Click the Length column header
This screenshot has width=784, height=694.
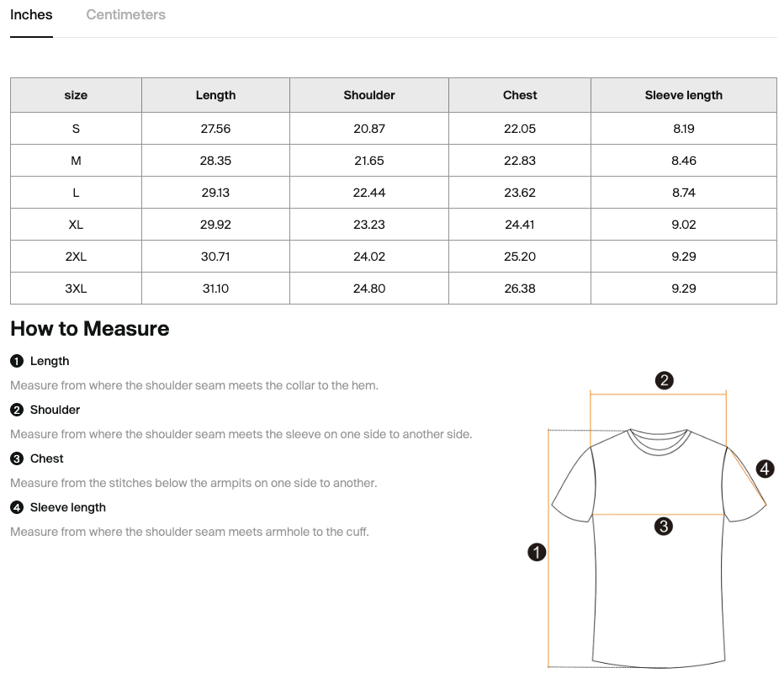pyautogui.click(x=215, y=95)
